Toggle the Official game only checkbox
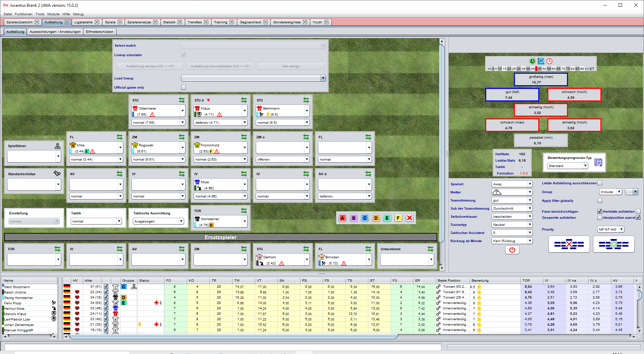Image resolution: width=644 pixels, height=354 pixels. pyautogui.click(x=183, y=87)
